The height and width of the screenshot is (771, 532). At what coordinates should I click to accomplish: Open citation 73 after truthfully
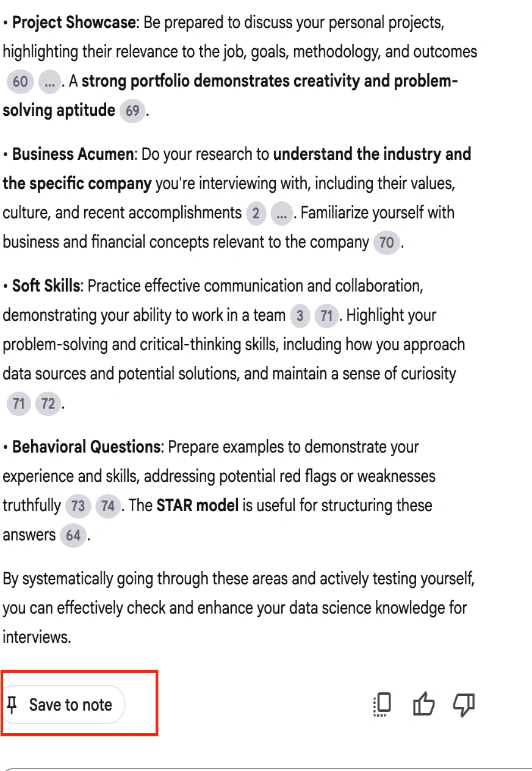click(x=78, y=506)
